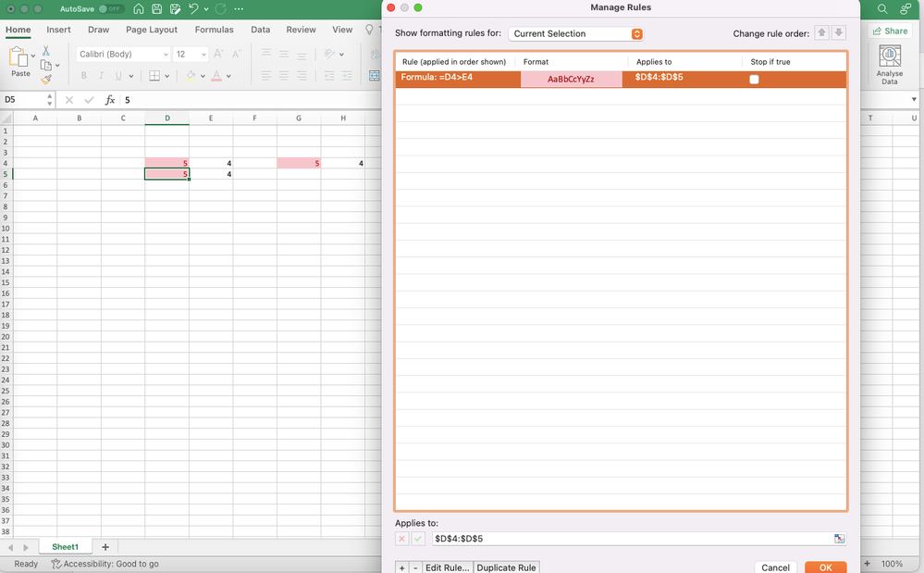
Task: Open the font name dropdown showing Calibri
Action: coord(121,54)
